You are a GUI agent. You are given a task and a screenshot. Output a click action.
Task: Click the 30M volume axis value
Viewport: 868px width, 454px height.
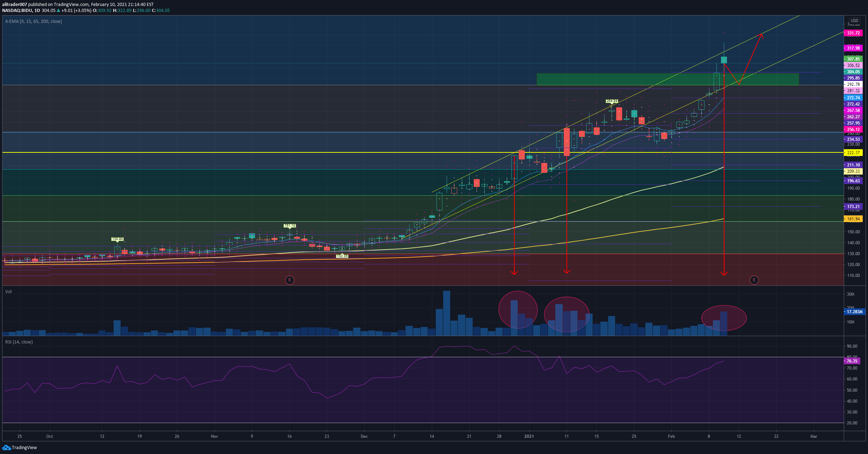(851, 294)
